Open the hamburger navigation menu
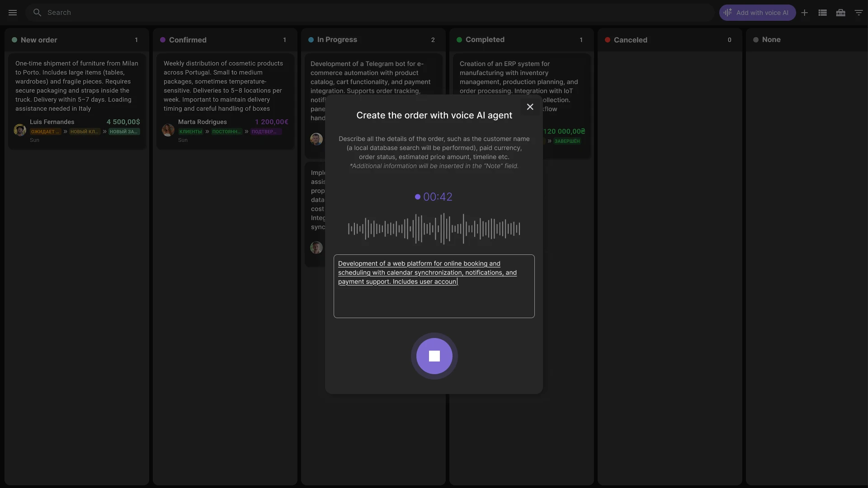The height and width of the screenshot is (488, 868). (x=12, y=12)
